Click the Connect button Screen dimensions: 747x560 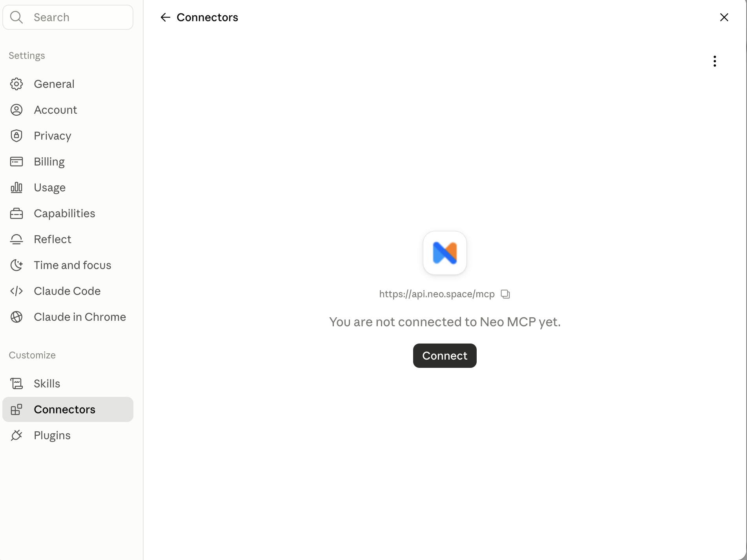click(x=445, y=356)
